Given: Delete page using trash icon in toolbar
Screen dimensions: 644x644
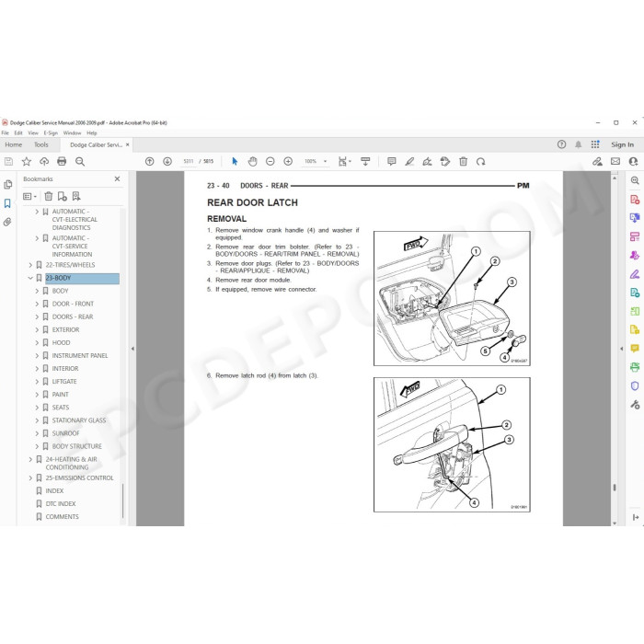Looking at the screenshot, I should pyautogui.click(x=463, y=161).
